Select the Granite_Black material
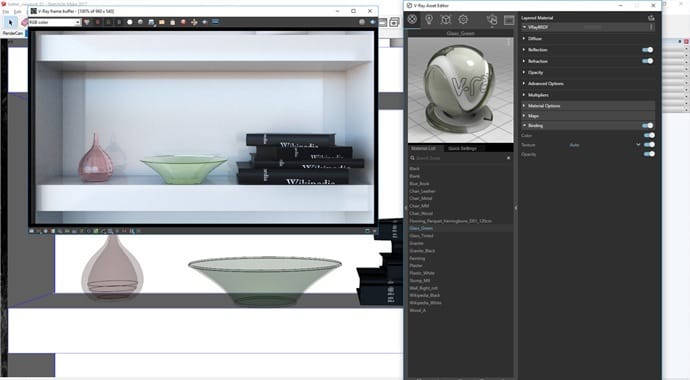This screenshot has height=380, width=690. click(422, 251)
